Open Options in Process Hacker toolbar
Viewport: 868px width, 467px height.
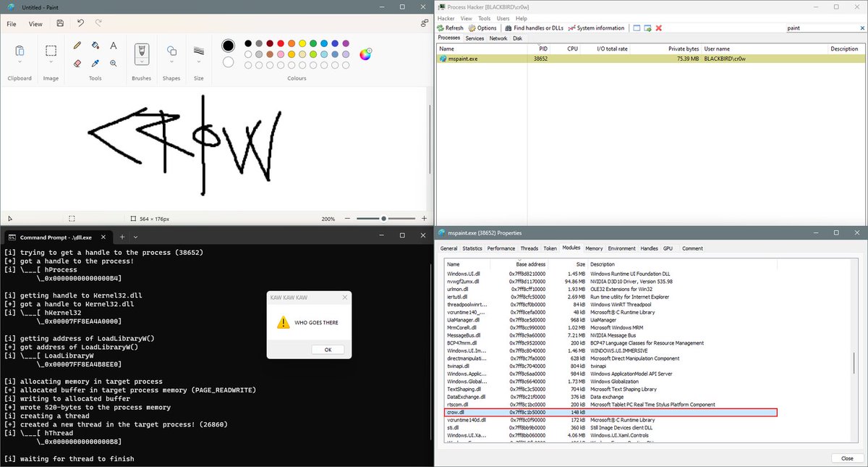coord(482,28)
